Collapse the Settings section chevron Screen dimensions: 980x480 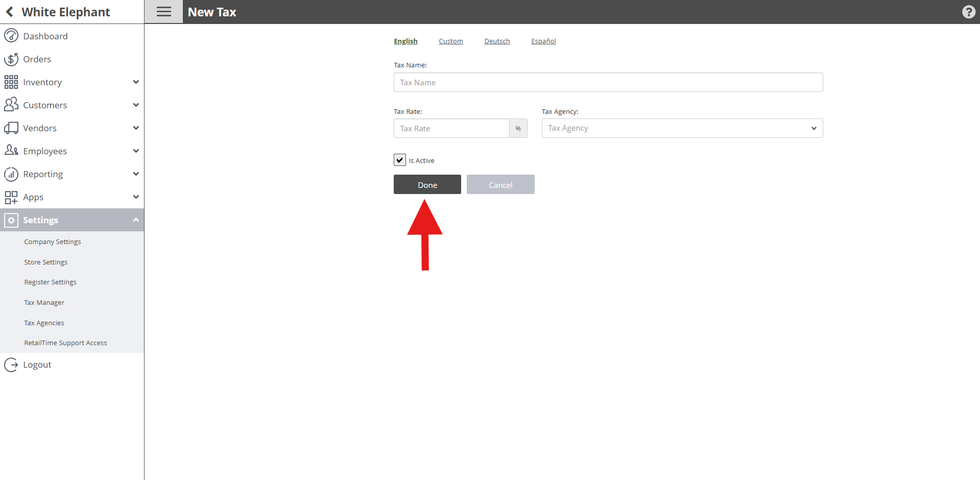tap(136, 220)
